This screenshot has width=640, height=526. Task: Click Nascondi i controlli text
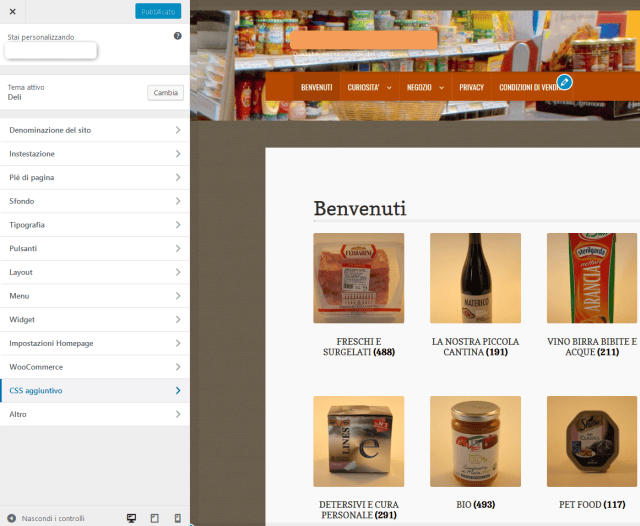(x=53, y=518)
